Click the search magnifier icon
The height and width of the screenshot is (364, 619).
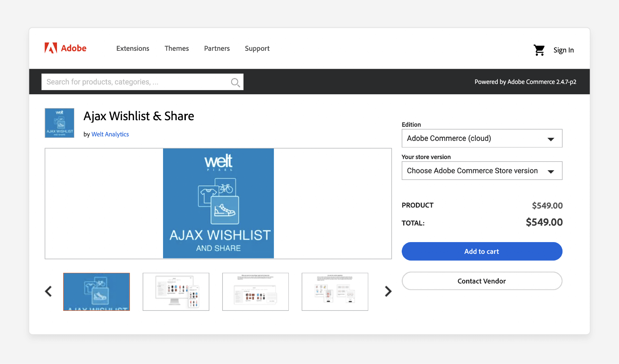(235, 82)
